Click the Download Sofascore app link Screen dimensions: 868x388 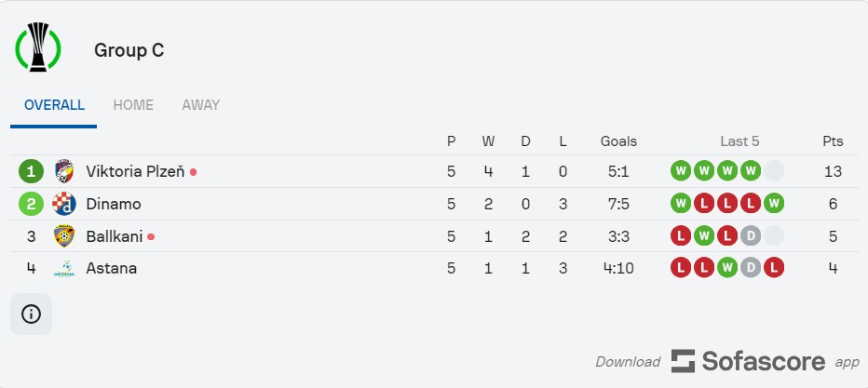click(x=727, y=361)
